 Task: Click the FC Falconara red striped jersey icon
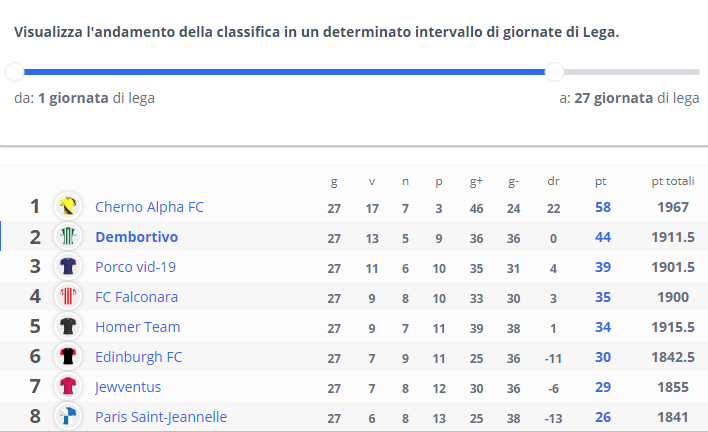[x=68, y=296]
